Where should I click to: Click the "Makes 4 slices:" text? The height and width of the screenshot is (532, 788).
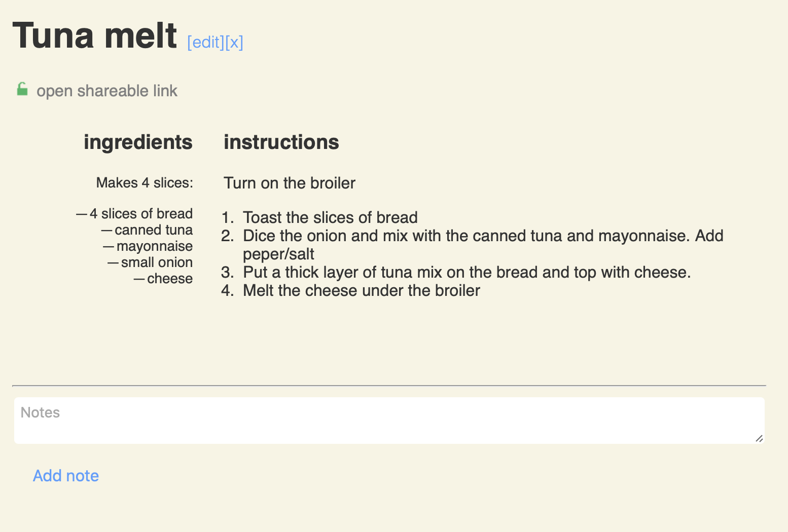coord(145,183)
